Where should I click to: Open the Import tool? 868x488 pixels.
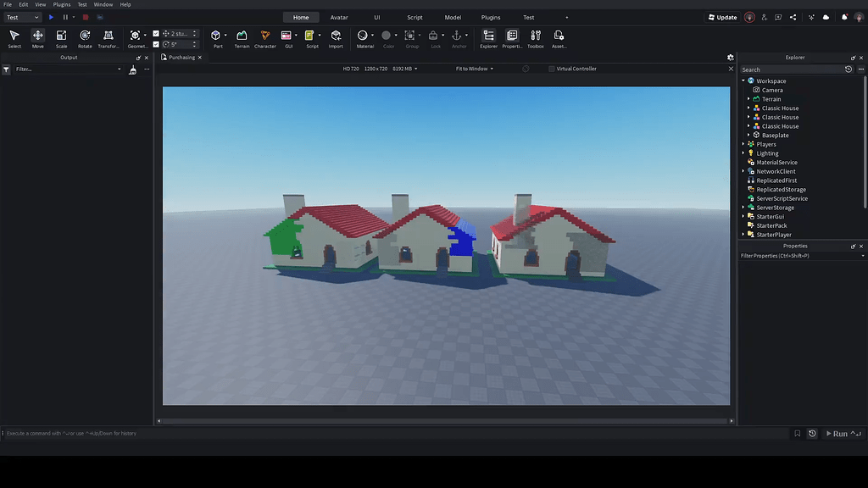coord(336,39)
